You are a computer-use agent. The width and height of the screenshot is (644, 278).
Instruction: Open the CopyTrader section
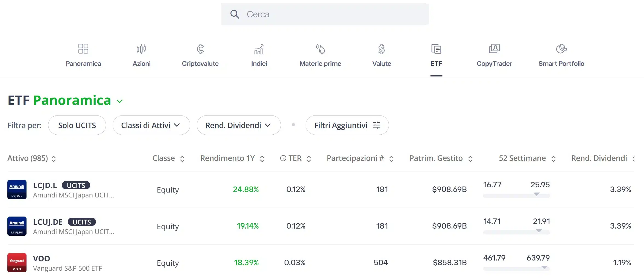(494, 55)
